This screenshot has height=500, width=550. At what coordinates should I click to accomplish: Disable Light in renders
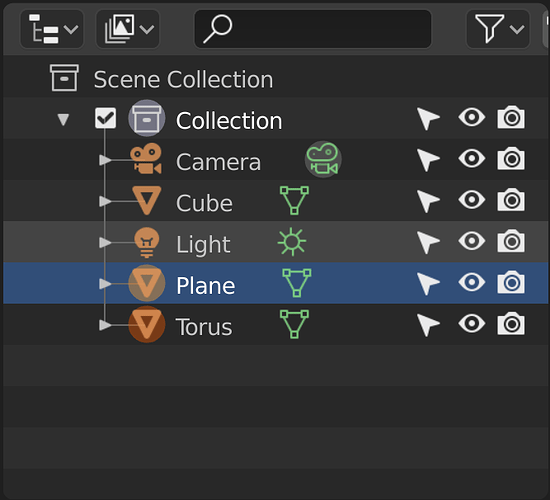pyautogui.click(x=511, y=241)
